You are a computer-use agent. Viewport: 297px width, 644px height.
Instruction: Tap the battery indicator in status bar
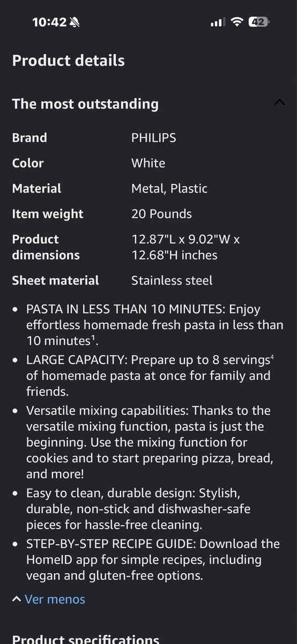258,22
